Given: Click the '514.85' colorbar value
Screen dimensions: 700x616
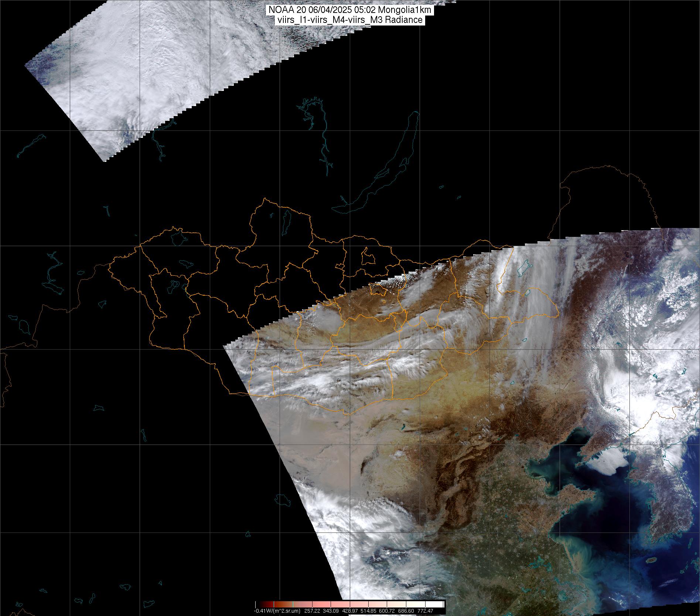Looking at the screenshot, I should [x=368, y=611].
